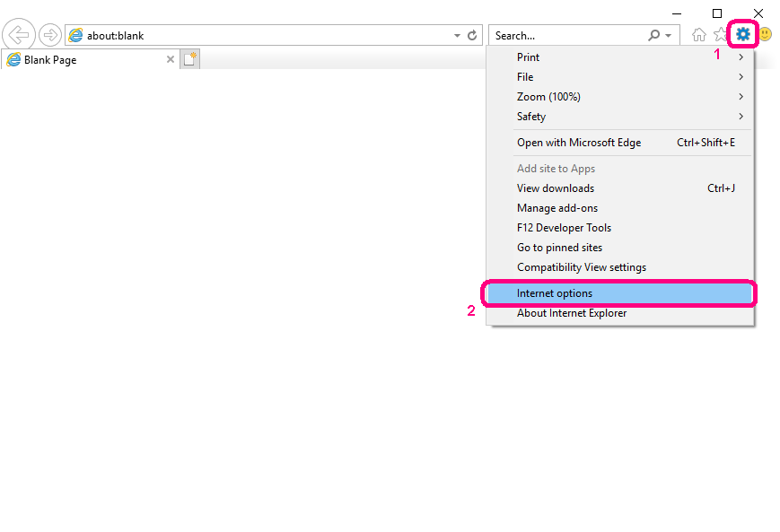Expand the Safety submenu

coord(620,117)
